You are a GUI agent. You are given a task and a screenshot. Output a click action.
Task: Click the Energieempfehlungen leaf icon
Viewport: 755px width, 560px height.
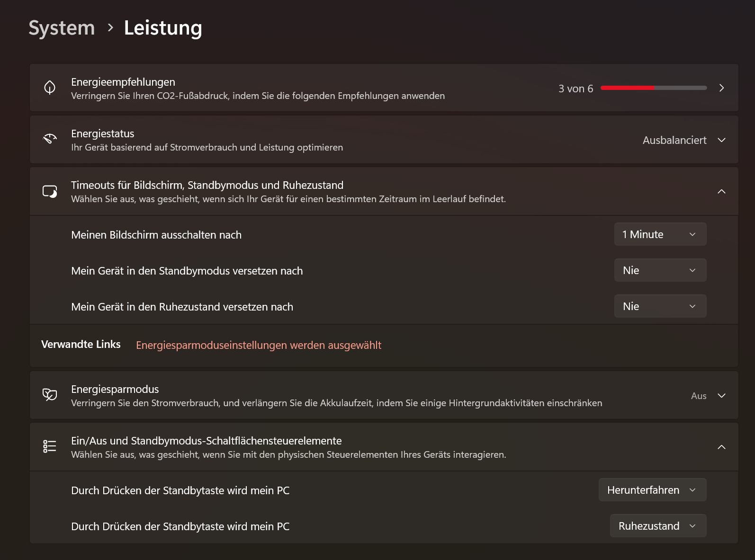[x=50, y=88]
